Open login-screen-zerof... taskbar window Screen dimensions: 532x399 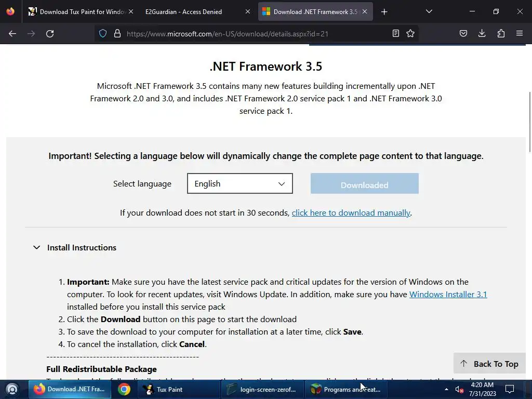[x=261, y=389]
